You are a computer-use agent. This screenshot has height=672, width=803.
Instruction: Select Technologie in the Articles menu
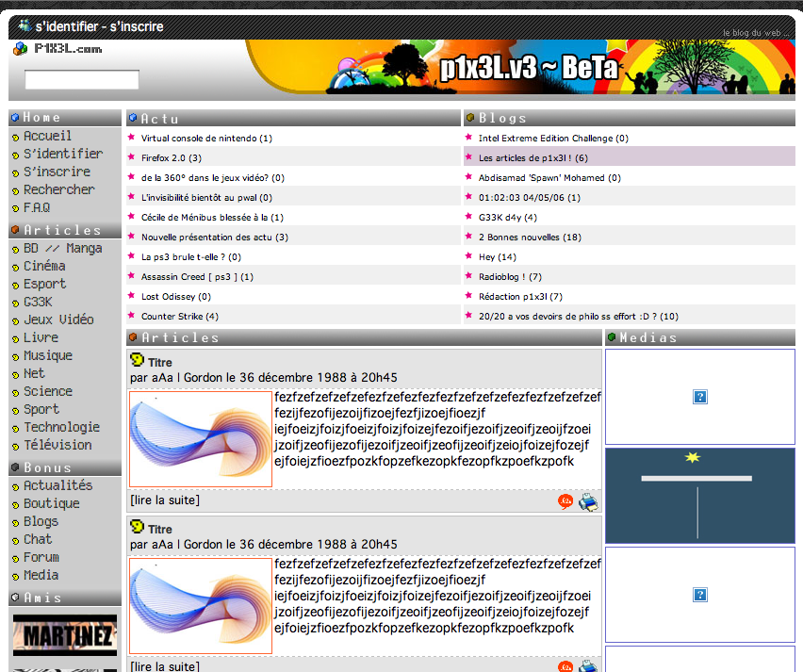coord(61,427)
